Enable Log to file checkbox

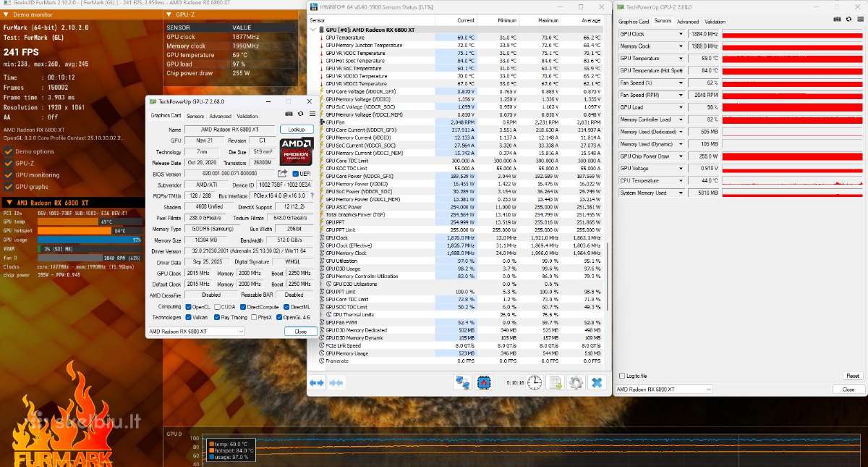click(622, 376)
